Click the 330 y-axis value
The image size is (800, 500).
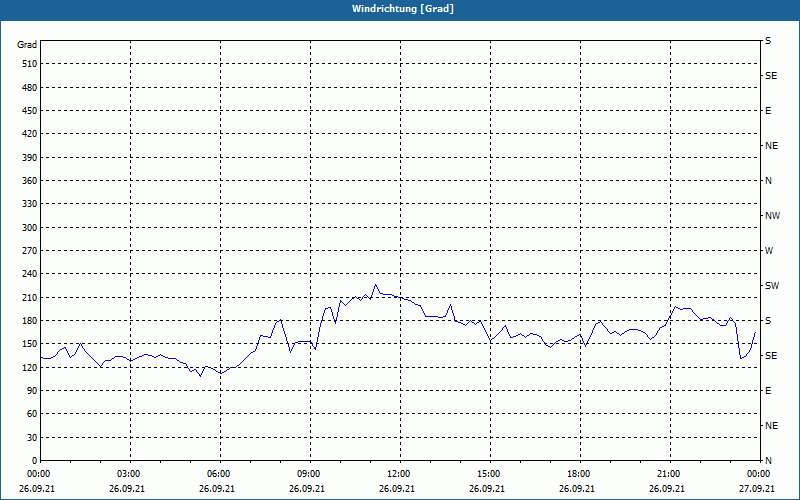click(x=30, y=204)
